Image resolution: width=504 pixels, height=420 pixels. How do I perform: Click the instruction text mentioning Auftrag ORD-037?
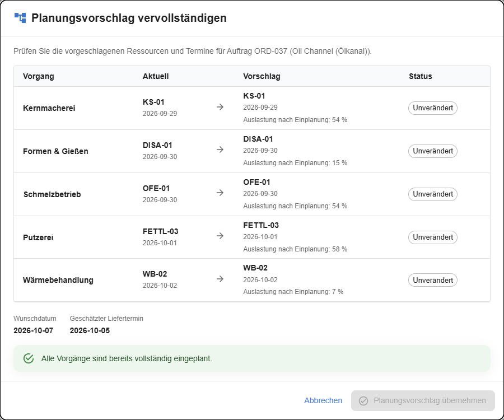click(193, 51)
